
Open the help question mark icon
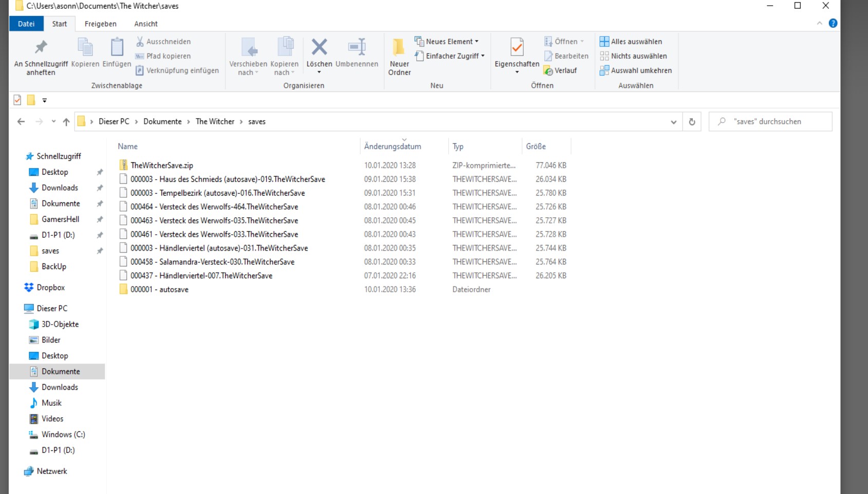click(x=833, y=23)
